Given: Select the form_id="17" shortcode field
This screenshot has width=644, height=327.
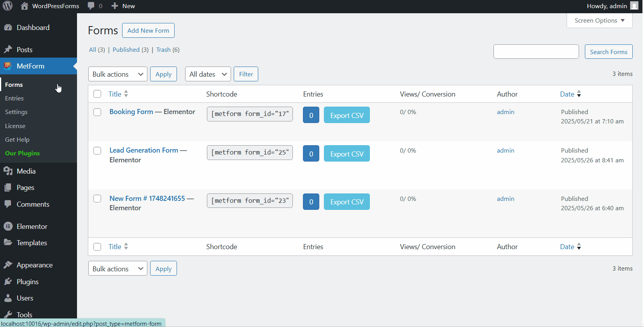Looking at the screenshot, I should pyautogui.click(x=250, y=114).
